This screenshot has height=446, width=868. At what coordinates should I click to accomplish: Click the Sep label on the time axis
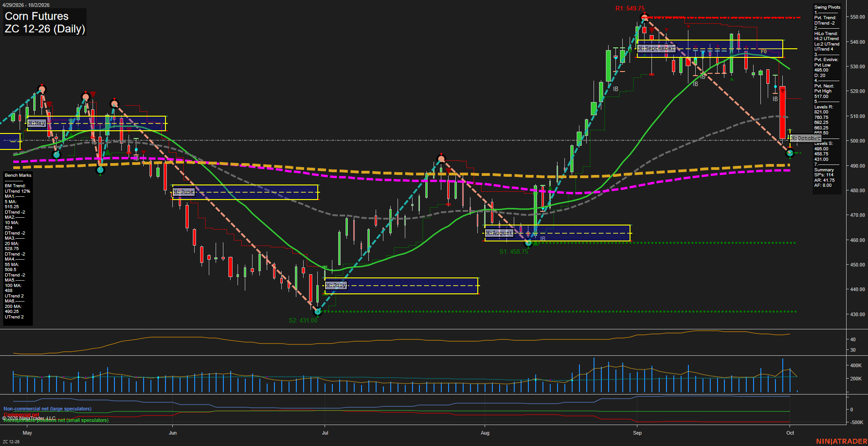(637, 433)
